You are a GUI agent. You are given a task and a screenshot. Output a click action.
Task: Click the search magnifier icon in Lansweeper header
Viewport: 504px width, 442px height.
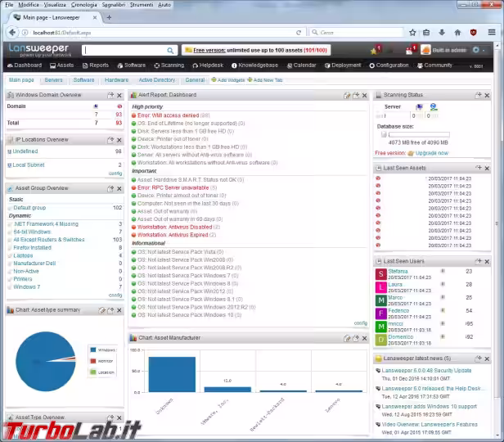click(x=170, y=51)
